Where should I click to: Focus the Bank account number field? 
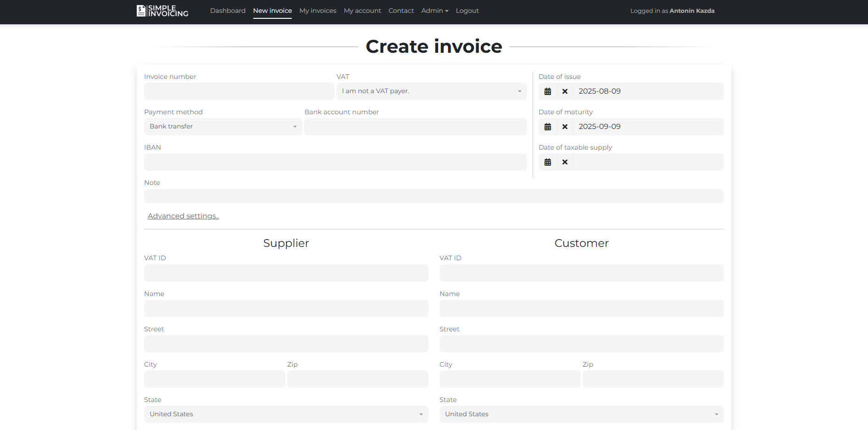(x=416, y=127)
